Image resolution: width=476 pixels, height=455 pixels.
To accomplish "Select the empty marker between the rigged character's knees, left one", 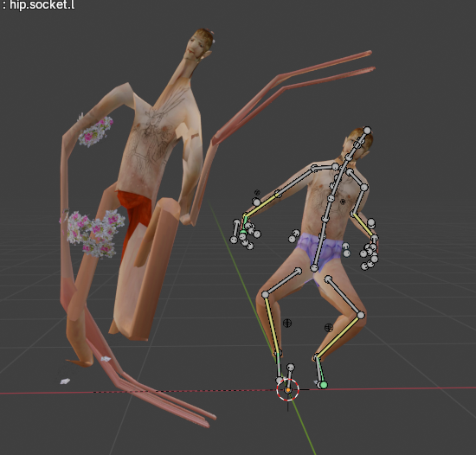I will tap(287, 323).
